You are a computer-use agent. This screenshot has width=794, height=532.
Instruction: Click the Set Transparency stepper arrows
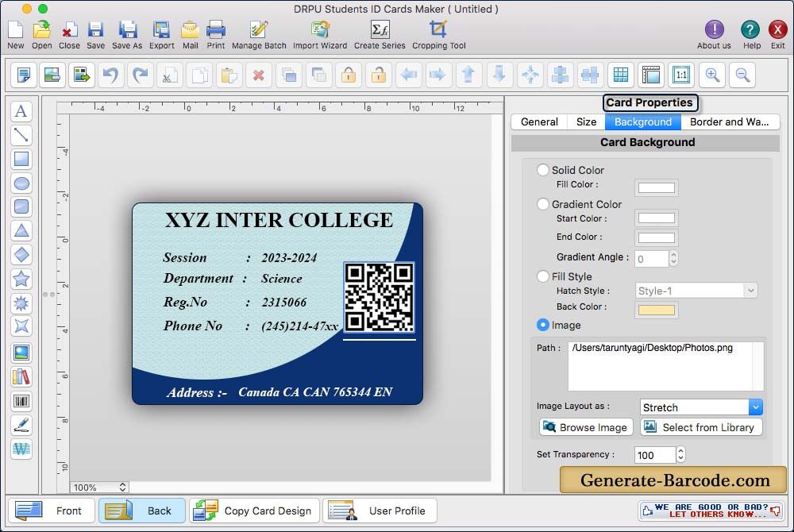tap(680, 454)
